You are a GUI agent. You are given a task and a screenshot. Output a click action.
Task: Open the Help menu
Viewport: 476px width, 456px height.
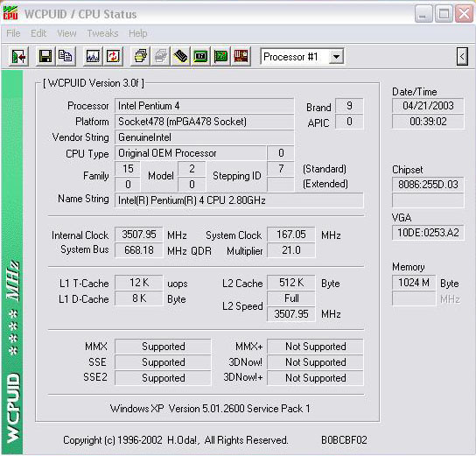tap(138, 33)
